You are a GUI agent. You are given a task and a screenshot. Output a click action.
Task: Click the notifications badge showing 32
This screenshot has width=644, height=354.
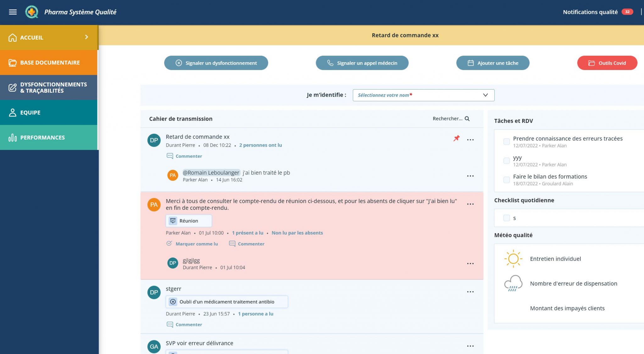click(627, 12)
